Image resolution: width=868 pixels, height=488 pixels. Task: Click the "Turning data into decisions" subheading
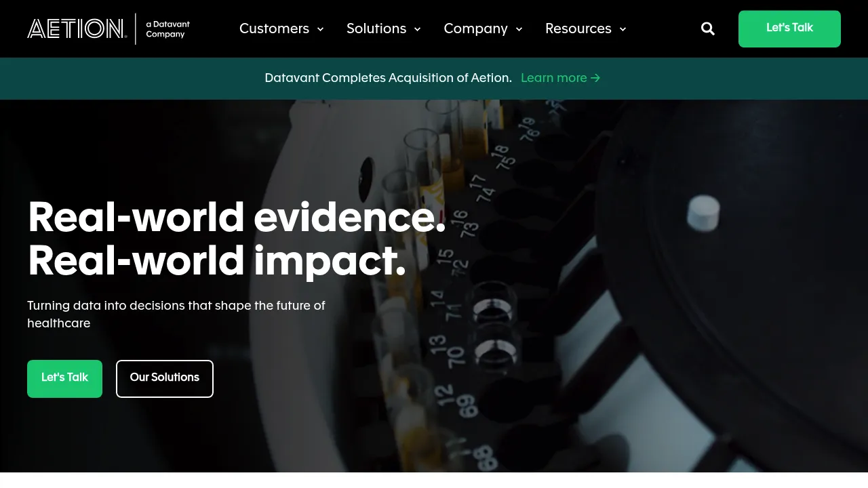pyautogui.click(x=176, y=314)
